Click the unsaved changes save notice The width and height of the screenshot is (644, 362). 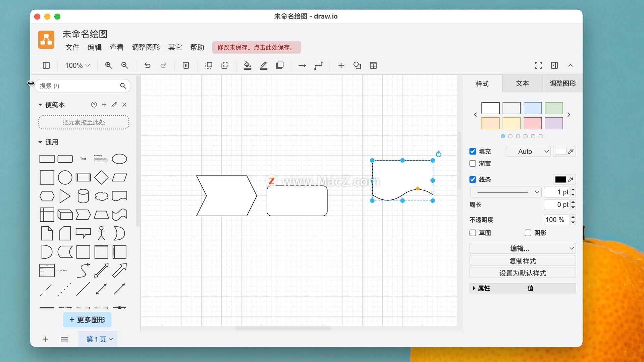pos(256,47)
